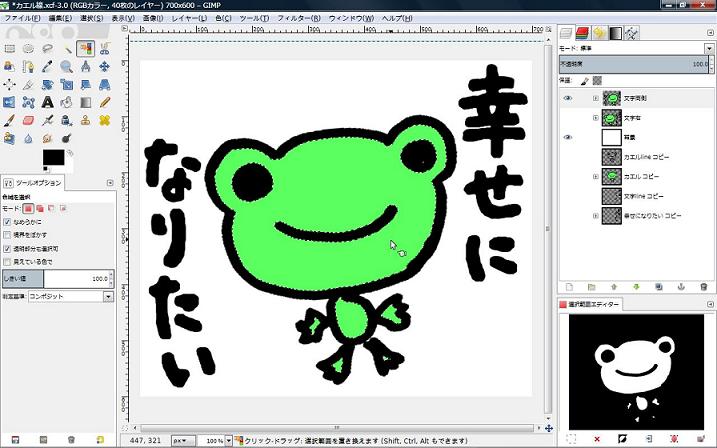717x448 pixels.
Task: Save tool options preset button
Action: [x=15, y=440]
